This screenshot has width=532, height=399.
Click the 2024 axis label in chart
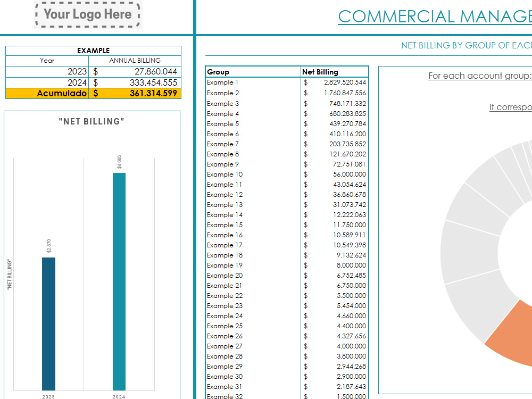pos(119,397)
